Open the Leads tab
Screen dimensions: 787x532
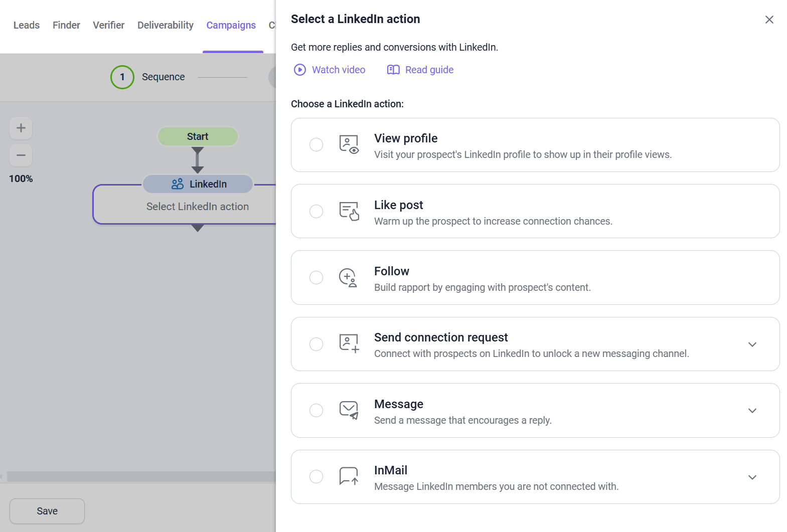(26, 25)
